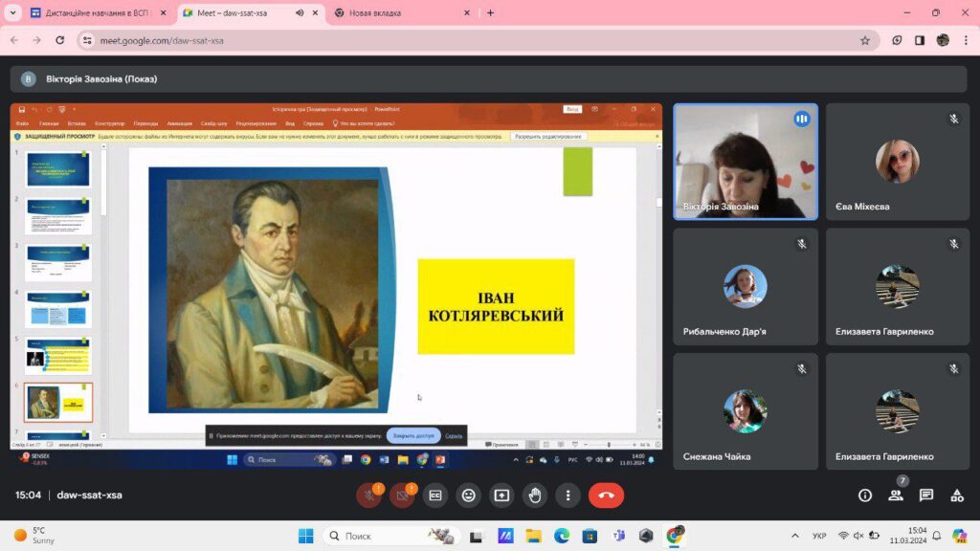The width and height of the screenshot is (980, 551).
Task: View site information icon in address bar
Action: [87, 40]
